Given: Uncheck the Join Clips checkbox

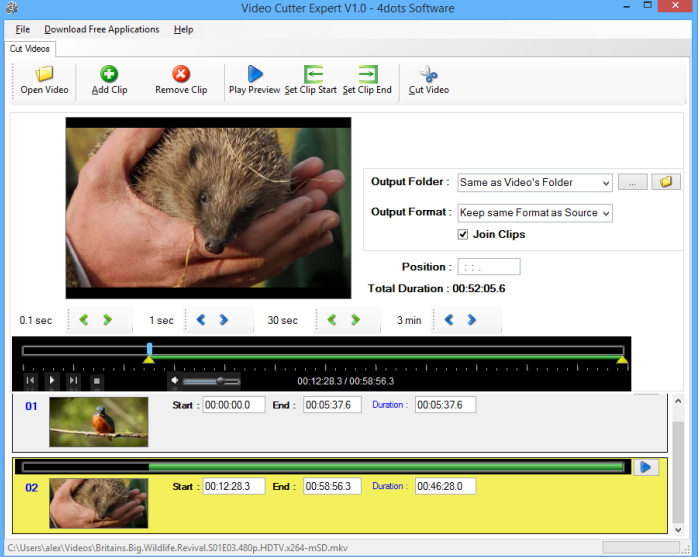Looking at the screenshot, I should (463, 234).
